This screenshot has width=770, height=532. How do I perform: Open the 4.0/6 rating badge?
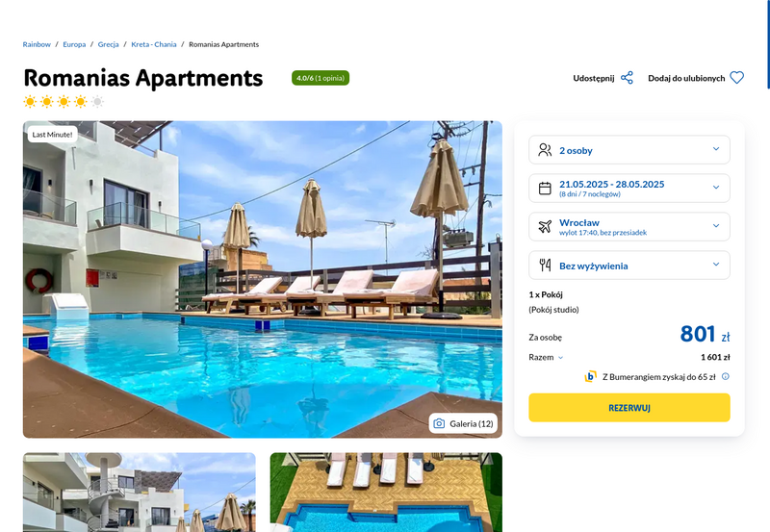(x=321, y=78)
